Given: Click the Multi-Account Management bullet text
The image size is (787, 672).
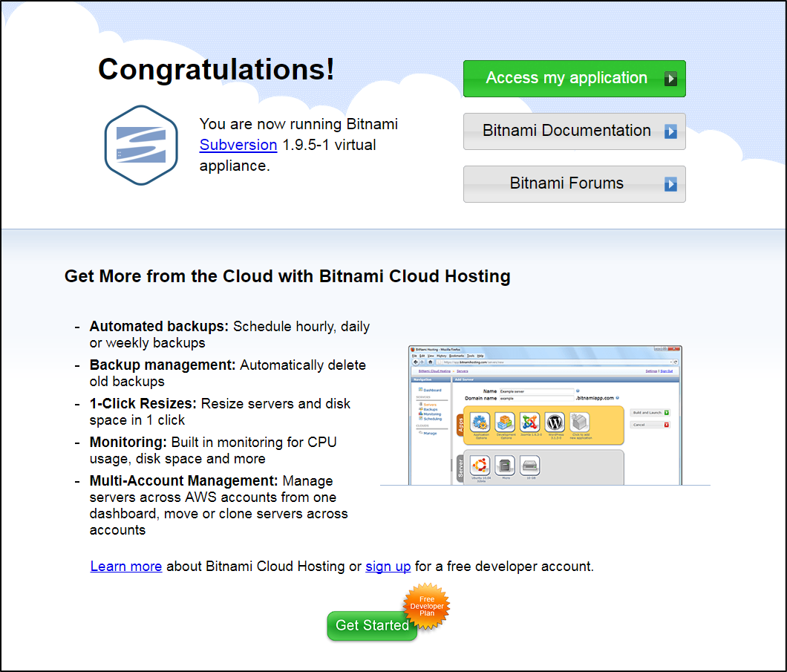Looking at the screenshot, I should [x=219, y=505].
